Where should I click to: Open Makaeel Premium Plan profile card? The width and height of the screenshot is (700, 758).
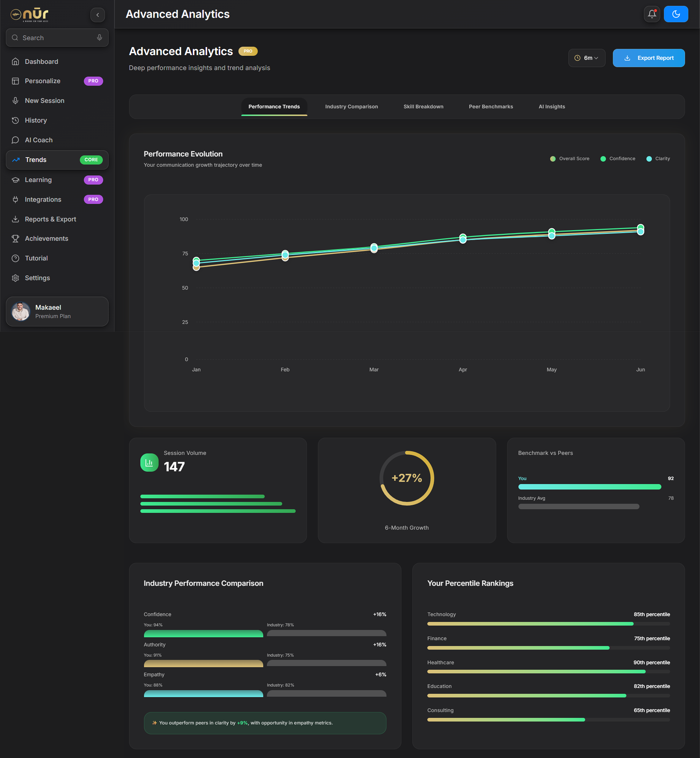[57, 311]
